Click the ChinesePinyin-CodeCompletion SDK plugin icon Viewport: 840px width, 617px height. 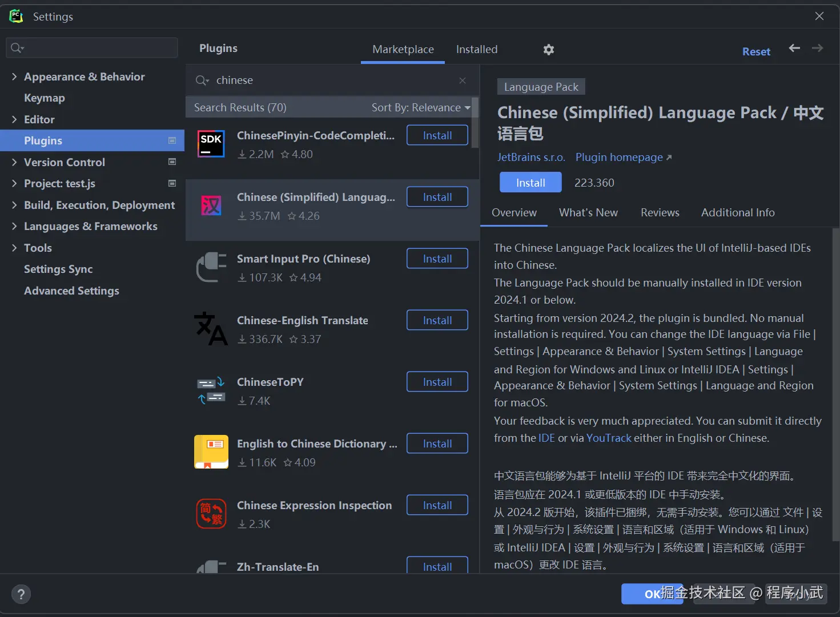point(211,143)
